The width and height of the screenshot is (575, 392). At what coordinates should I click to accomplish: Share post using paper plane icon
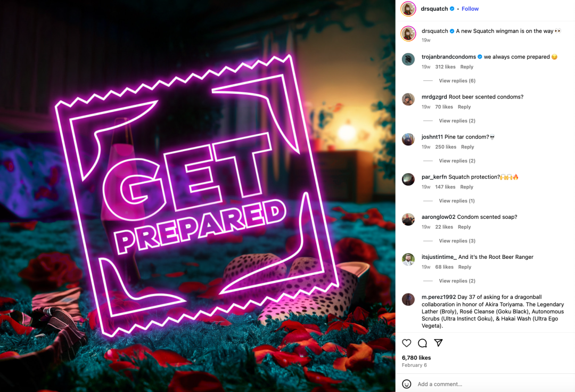point(438,343)
